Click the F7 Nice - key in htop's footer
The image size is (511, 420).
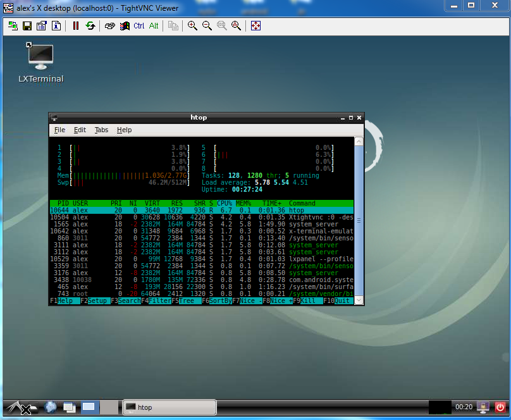[x=247, y=300]
